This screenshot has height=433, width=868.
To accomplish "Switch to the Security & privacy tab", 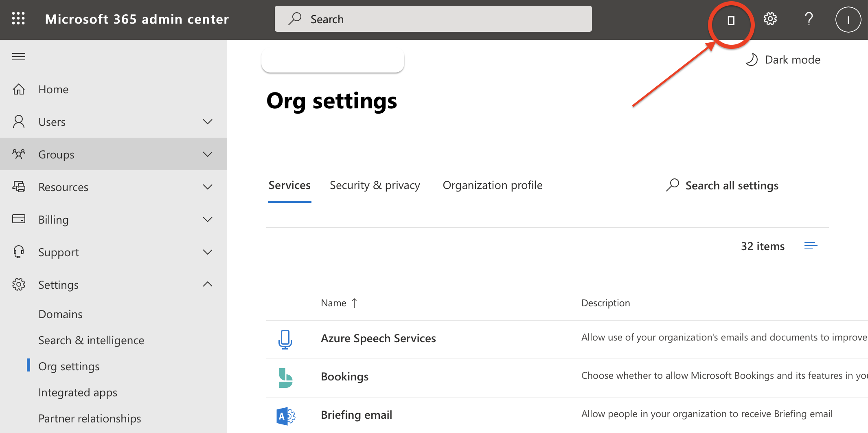I will point(375,185).
